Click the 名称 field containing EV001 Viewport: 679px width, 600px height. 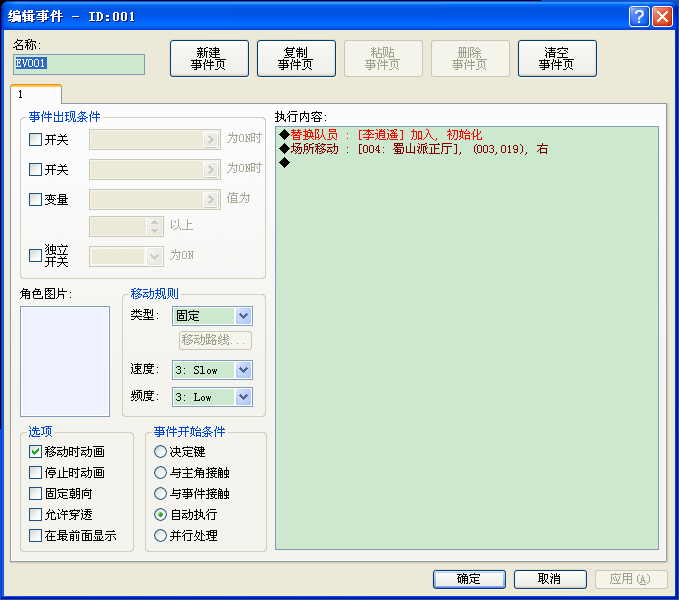[x=79, y=64]
